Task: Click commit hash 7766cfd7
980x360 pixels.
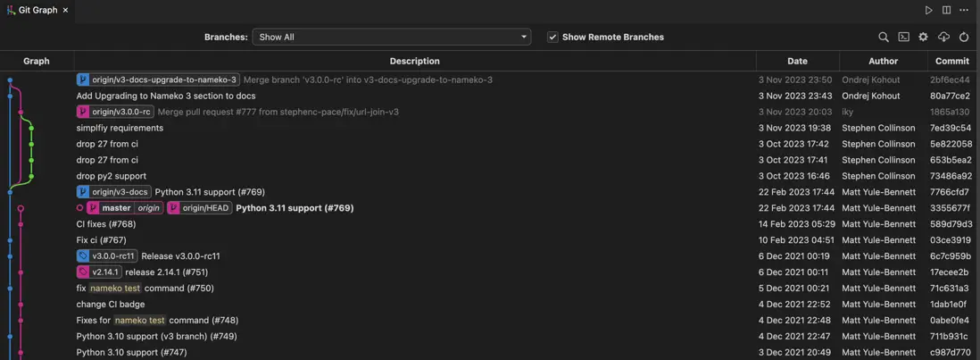Action: tap(950, 192)
